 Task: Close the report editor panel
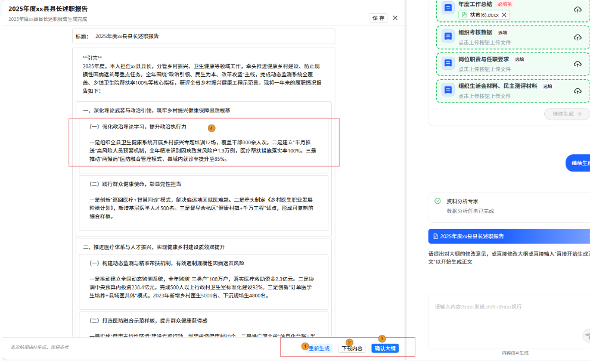coord(395,18)
